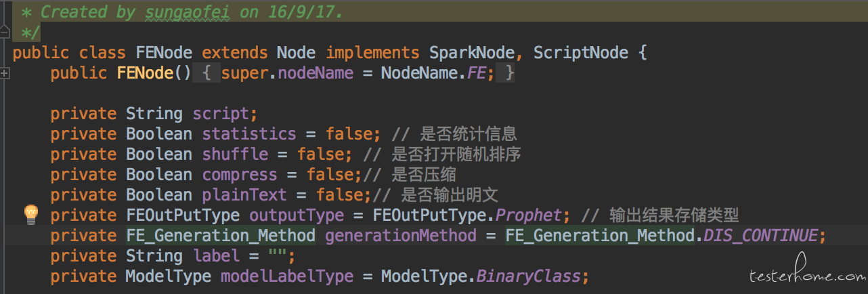
Task: Click the DIS_CONTINUE enum constant
Action: 761,236
